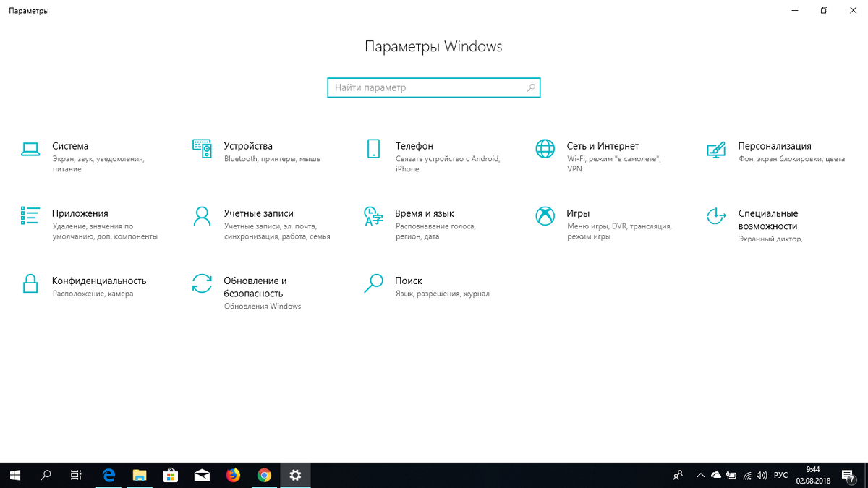Open the Конфиденциальность category title

coord(99,281)
